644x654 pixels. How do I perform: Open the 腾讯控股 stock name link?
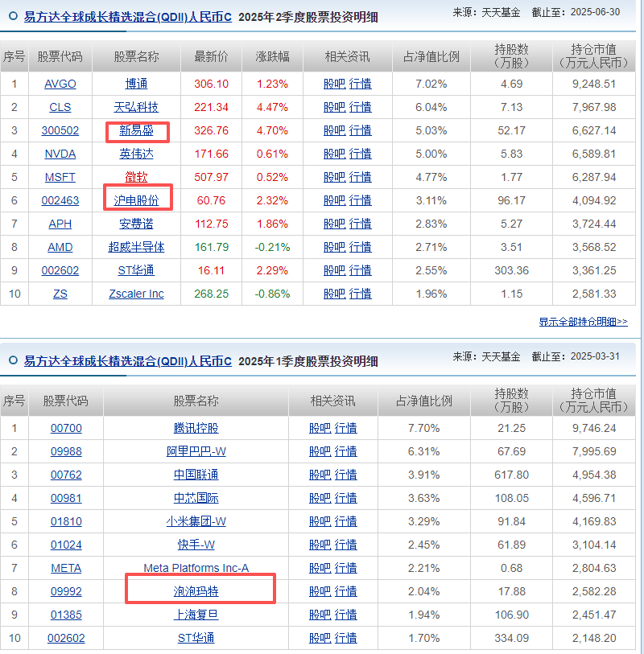coord(196,428)
